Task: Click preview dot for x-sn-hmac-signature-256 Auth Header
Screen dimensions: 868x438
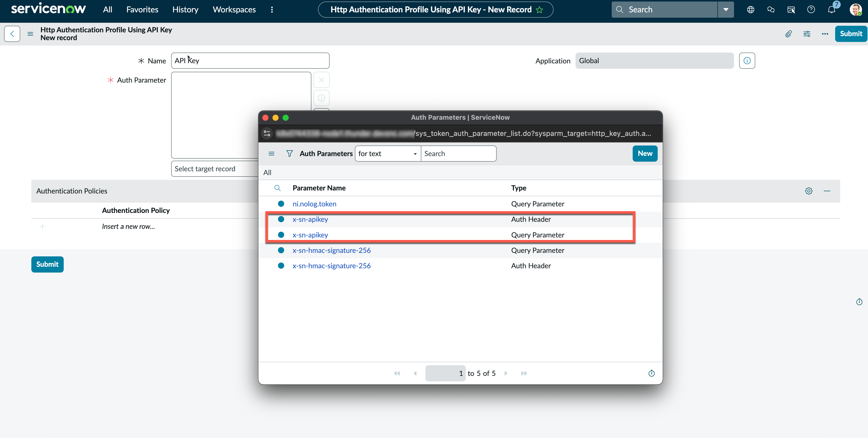Action: (281, 266)
